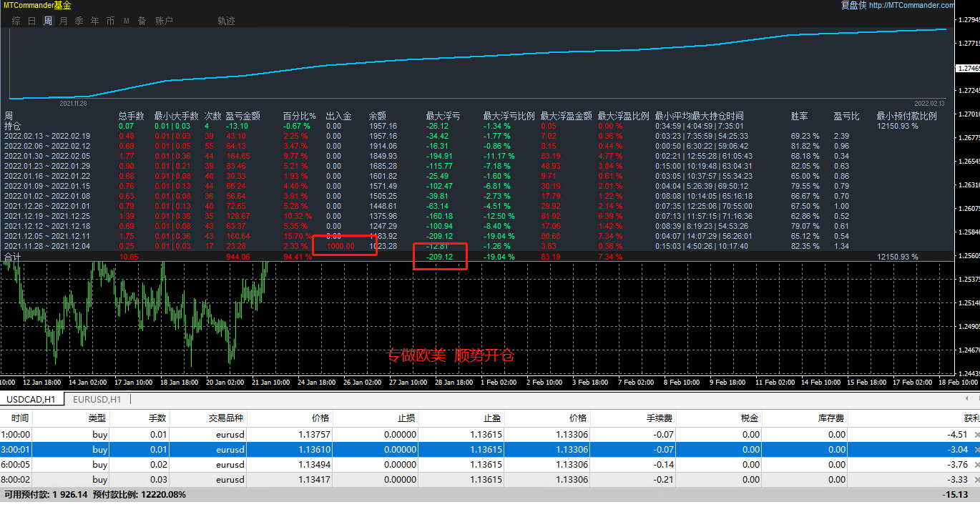Select the buy order priced 1.13610
Viewport: 980px width, 512px height.
click(490, 450)
